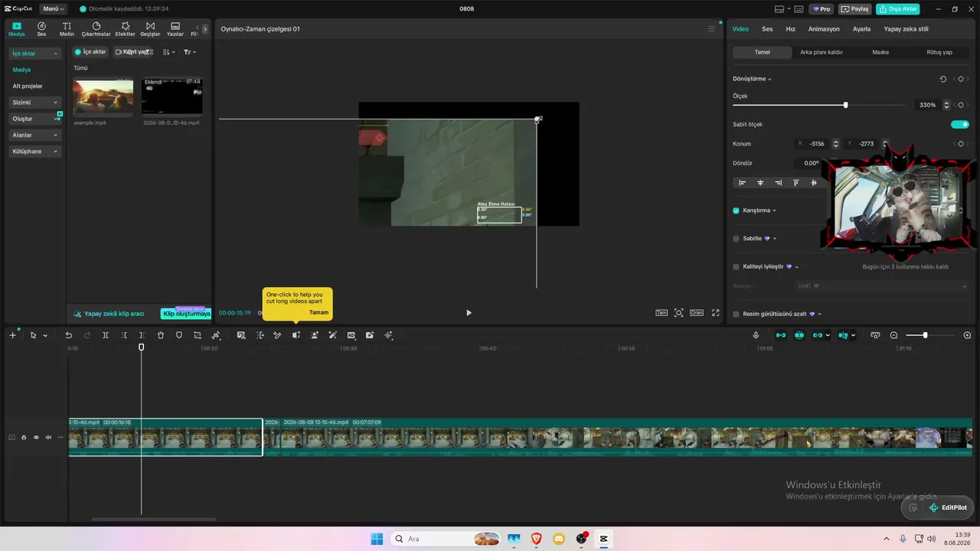Dismiss the tooltip with Tamam
This screenshot has height=551, width=980.
pyautogui.click(x=318, y=312)
